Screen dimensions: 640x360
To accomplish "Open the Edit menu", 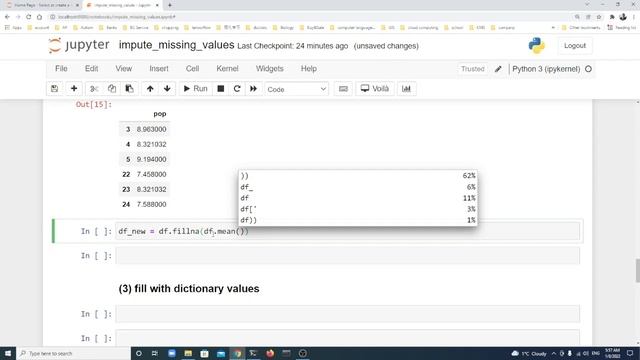I will click(91, 69).
